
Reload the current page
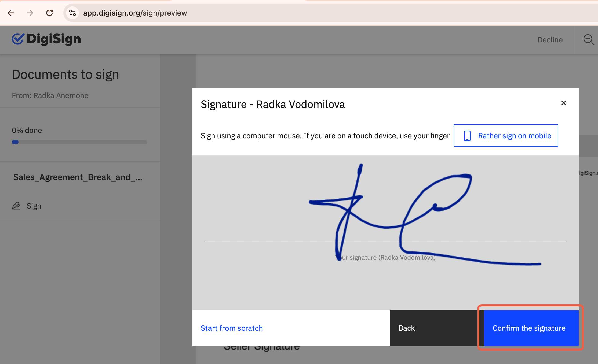[x=49, y=13]
